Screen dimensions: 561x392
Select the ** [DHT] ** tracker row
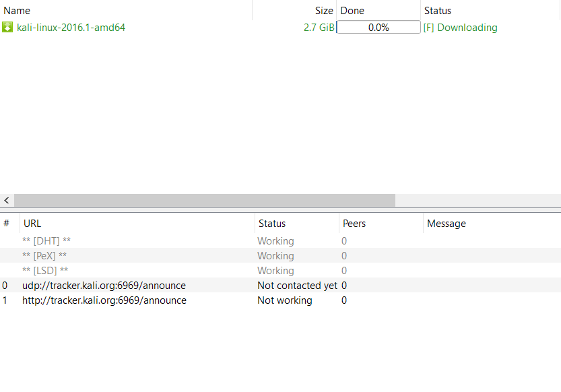[280, 240]
